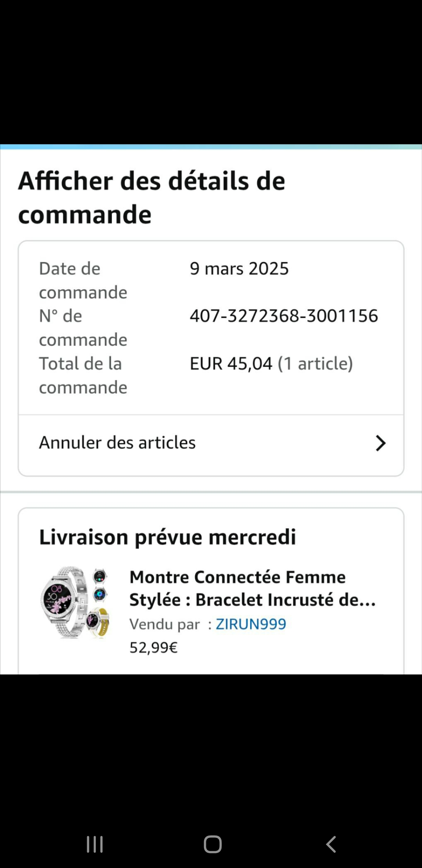Tap the Android back arrow icon
The width and height of the screenshot is (422, 868).
(x=331, y=844)
